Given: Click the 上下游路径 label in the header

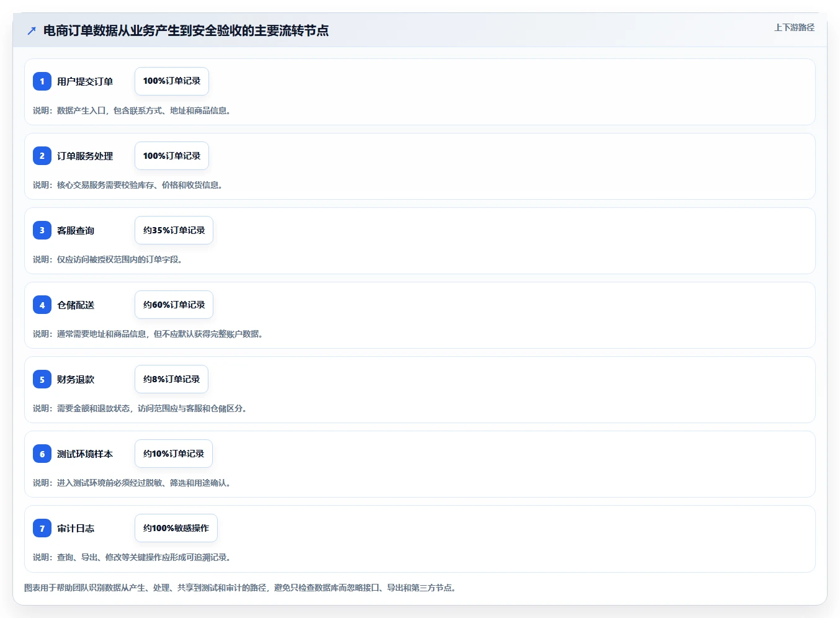Looking at the screenshot, I should [794, 27].
